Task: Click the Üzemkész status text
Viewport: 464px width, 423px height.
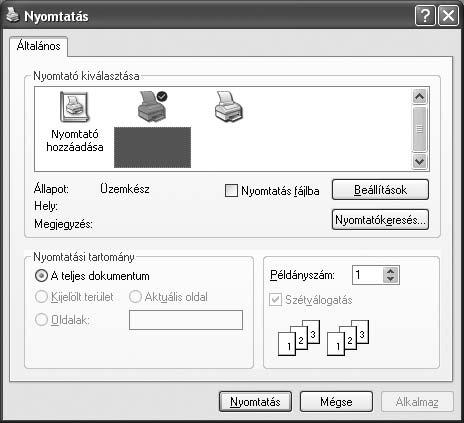Action: (125, 189)
